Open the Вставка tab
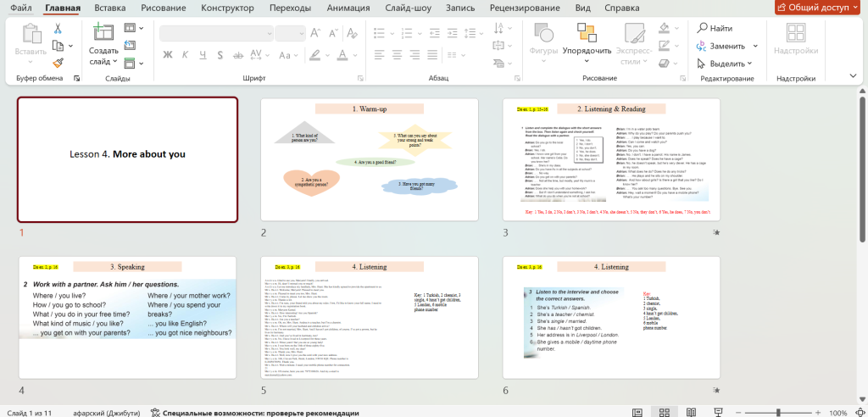The image size is (868, 417). click(x=110, y=8)
